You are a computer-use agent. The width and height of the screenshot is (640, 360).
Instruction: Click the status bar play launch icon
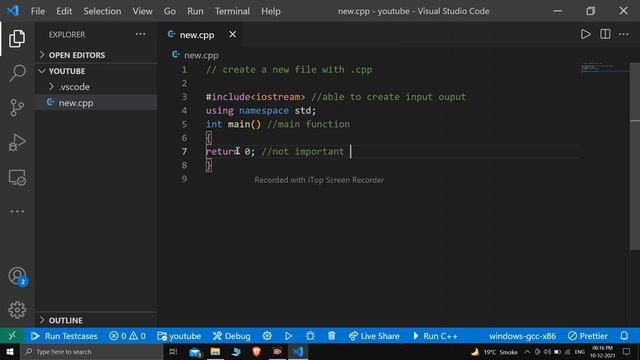pyautogui.click(x=288, y=336)
